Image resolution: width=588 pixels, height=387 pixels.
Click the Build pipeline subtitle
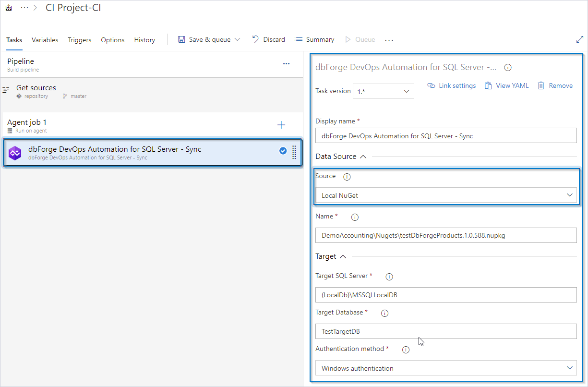tap(23, 70)
